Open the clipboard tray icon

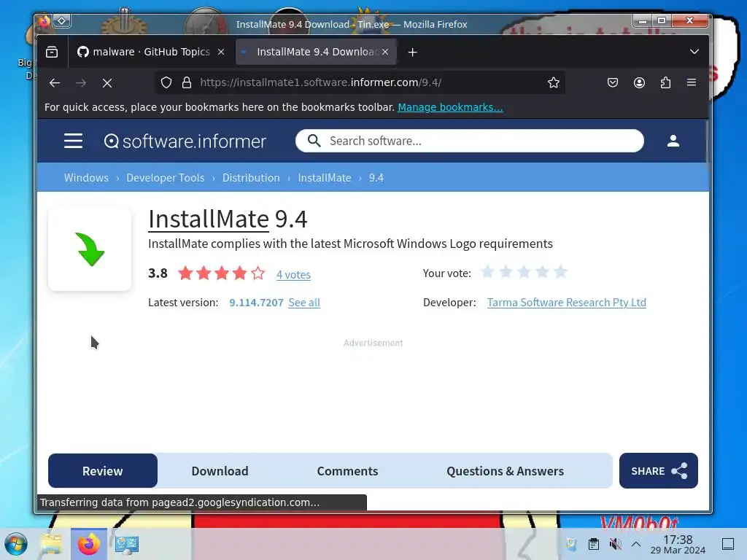tap(594, 544)
